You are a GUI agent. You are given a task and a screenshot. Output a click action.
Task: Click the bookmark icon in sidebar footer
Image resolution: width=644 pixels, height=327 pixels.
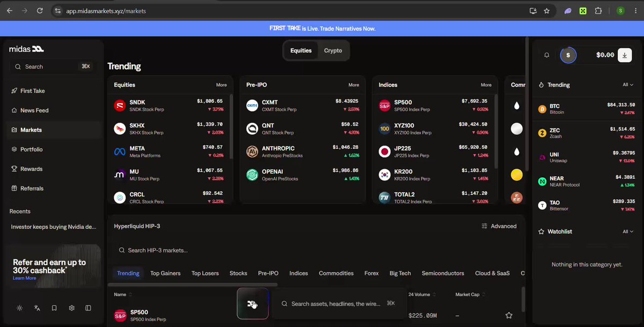click(x=54, y=308)
